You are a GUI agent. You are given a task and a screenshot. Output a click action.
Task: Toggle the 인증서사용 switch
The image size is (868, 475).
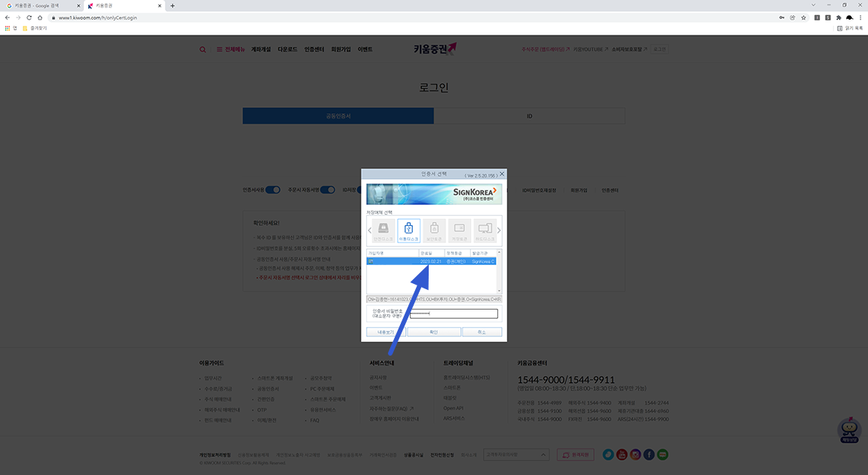(x=273, y=190)
